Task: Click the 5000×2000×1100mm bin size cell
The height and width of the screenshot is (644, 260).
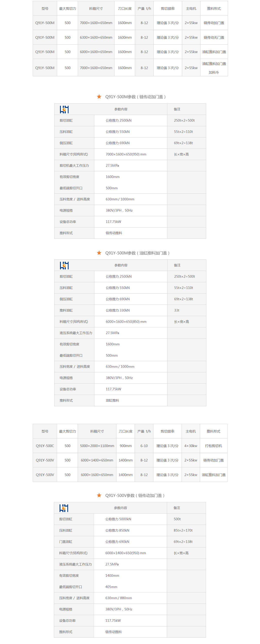Action: [x=97, y=446]
